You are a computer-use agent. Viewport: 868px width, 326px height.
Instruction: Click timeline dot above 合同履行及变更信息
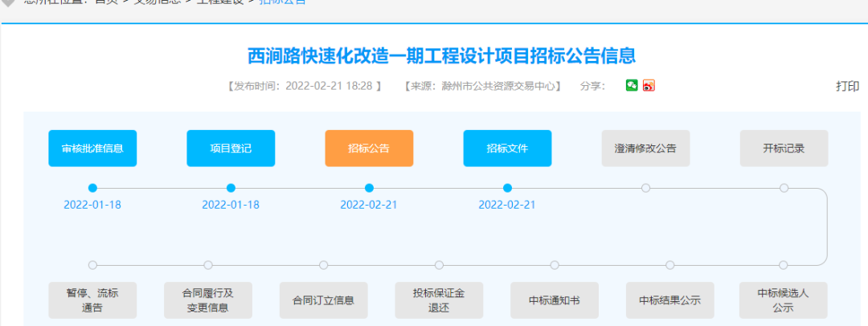tap(208, 265)
